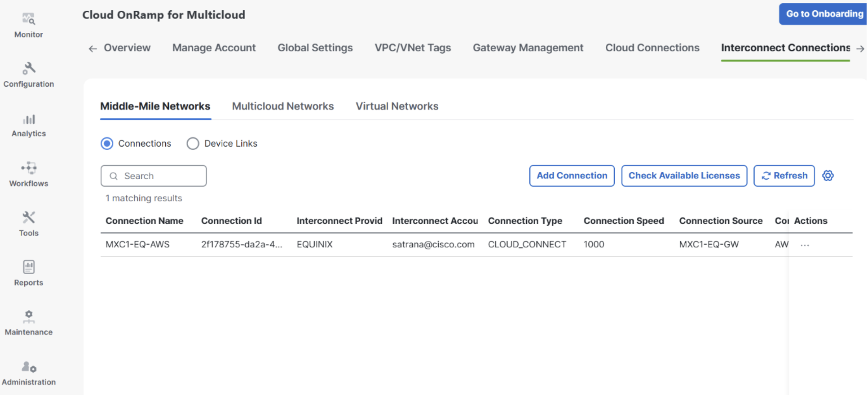
Task: Click the Refresh button
Action: (785, 176)
